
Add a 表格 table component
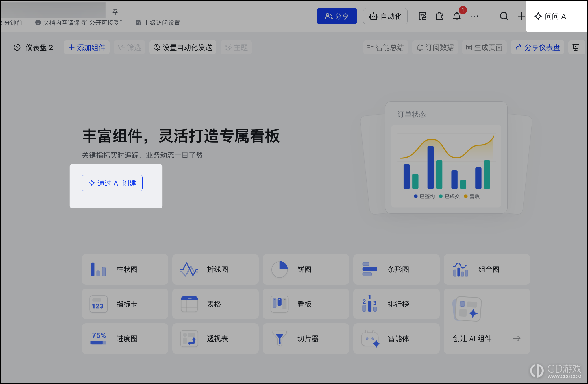tap(215, 304)
